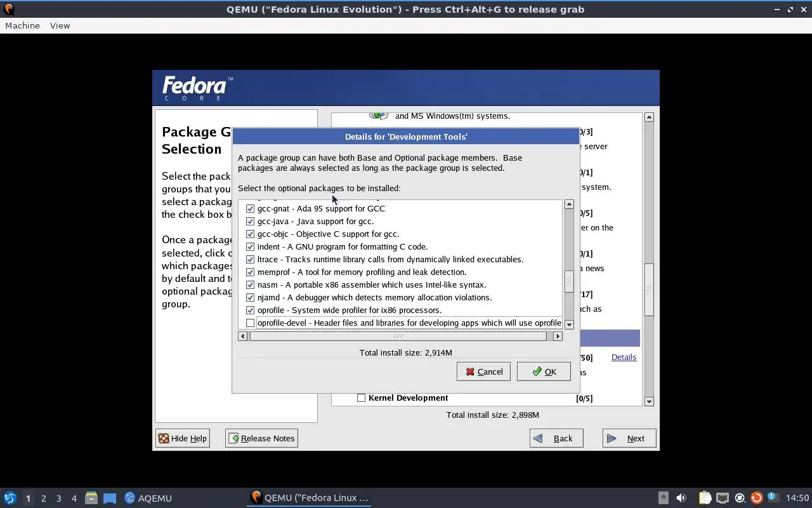Image resolution: width=812 pixels, height=508 pixels.
Task: Click the package list scroll up arrow
Action: 569,204
